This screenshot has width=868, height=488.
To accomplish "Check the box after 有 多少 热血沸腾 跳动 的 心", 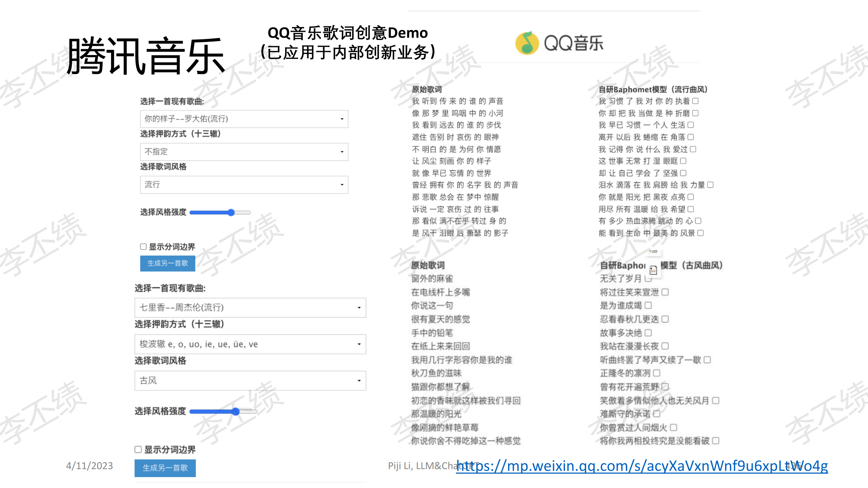I will (x=698, y=221).
